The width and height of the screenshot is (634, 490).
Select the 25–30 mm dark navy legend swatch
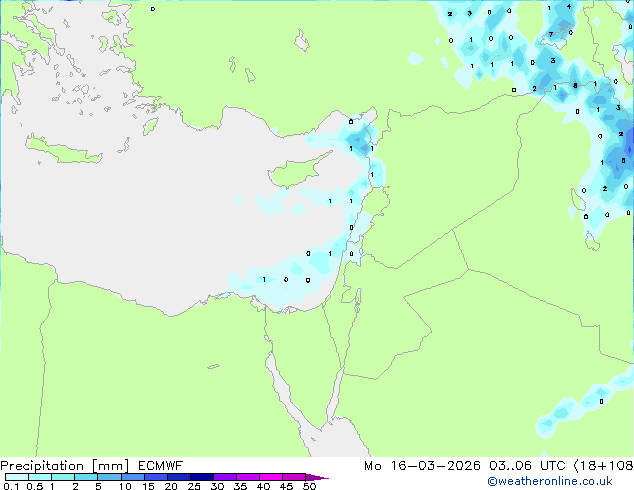(202, 477)
